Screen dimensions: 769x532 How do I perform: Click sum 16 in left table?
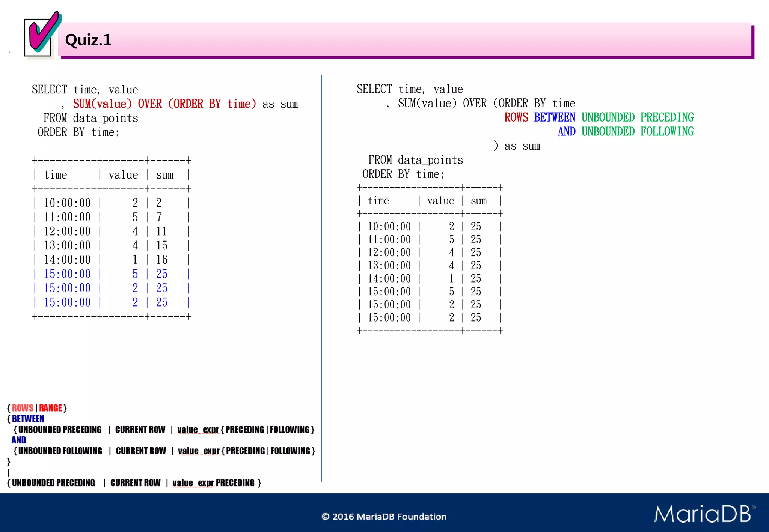click(x=162, y=260)
